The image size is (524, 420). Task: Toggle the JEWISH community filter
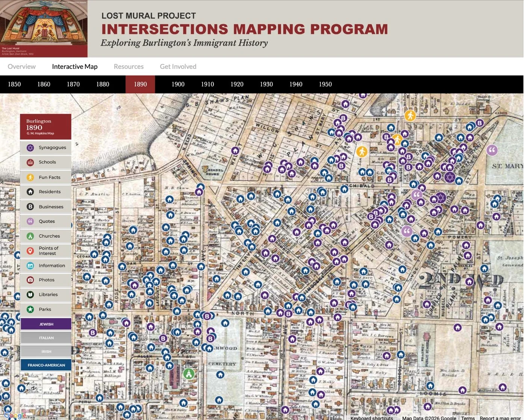[46, 324]
